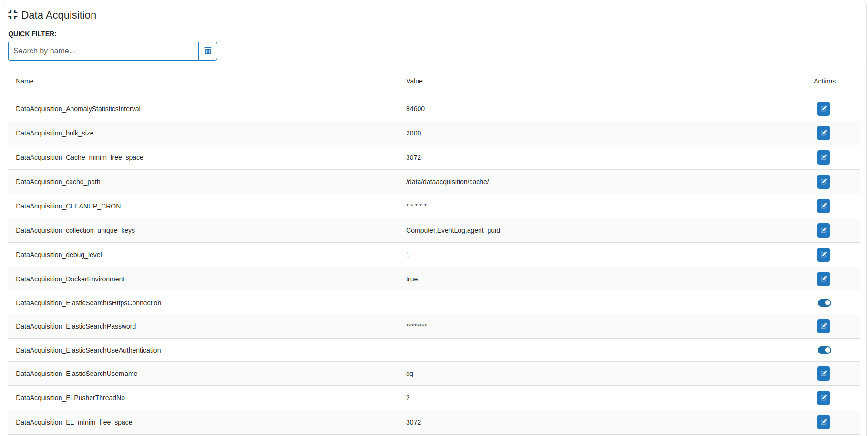Edit DataAcquisition_CLEANUP_CRON schedule
This screenshot has height=436, width=868.
pyautogui.click(x=823, y=206)
